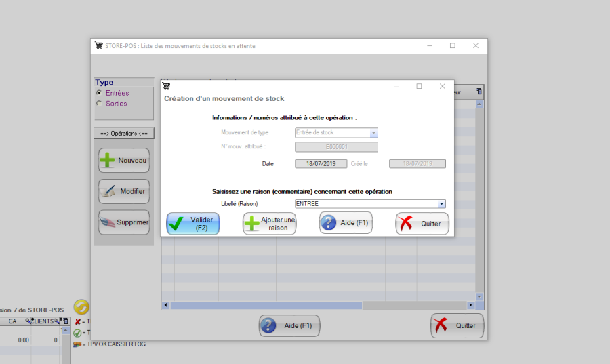This screenshot has width=610, height=364.
Task: Click the Supprimer button
Action: (124, 222)
